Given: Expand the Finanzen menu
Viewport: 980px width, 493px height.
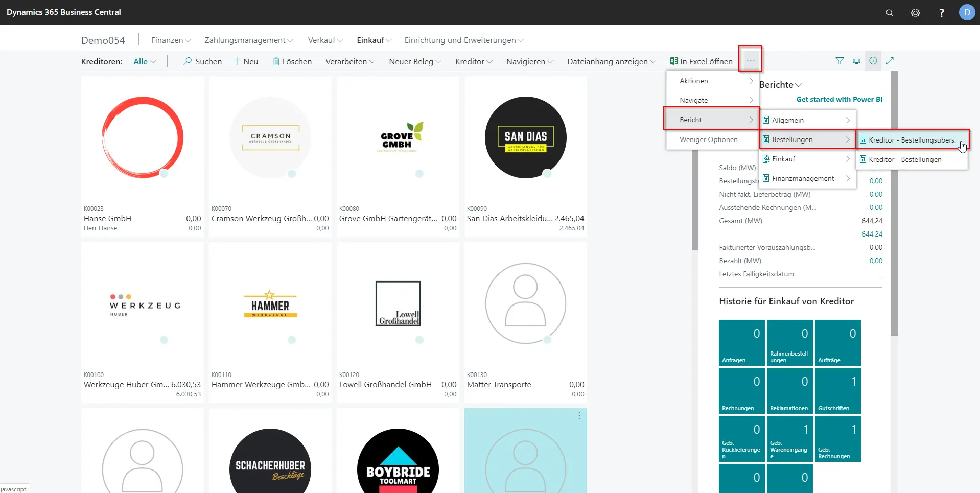Looking at the screenshot, I should point(171,40).
